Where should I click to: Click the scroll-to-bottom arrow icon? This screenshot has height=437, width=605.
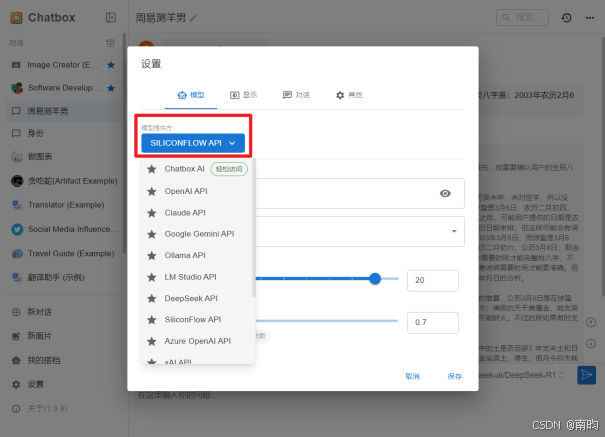591,343
